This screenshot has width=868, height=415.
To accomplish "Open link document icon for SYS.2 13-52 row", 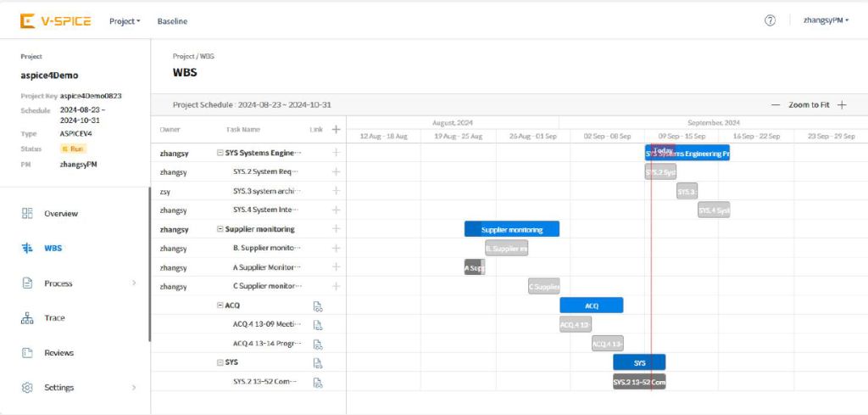I will pyautogui.click(x=318, y=382).
